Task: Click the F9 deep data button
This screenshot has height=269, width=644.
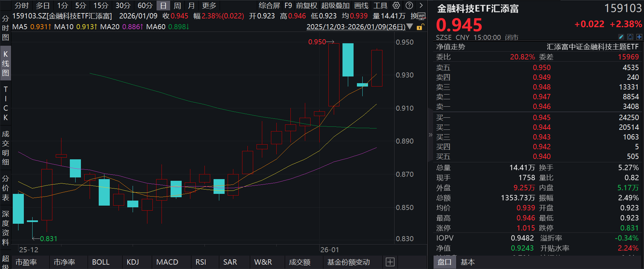Action: tap(288, 6)
